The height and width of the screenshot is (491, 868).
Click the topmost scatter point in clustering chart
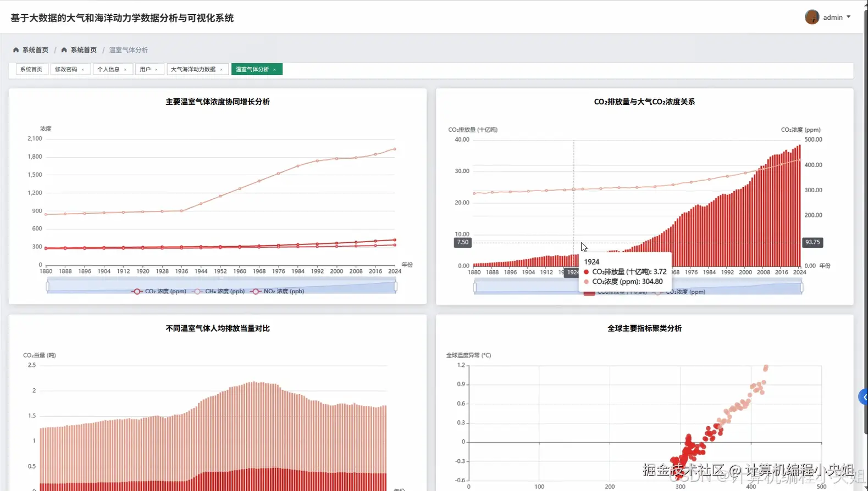tap(766, 367)
